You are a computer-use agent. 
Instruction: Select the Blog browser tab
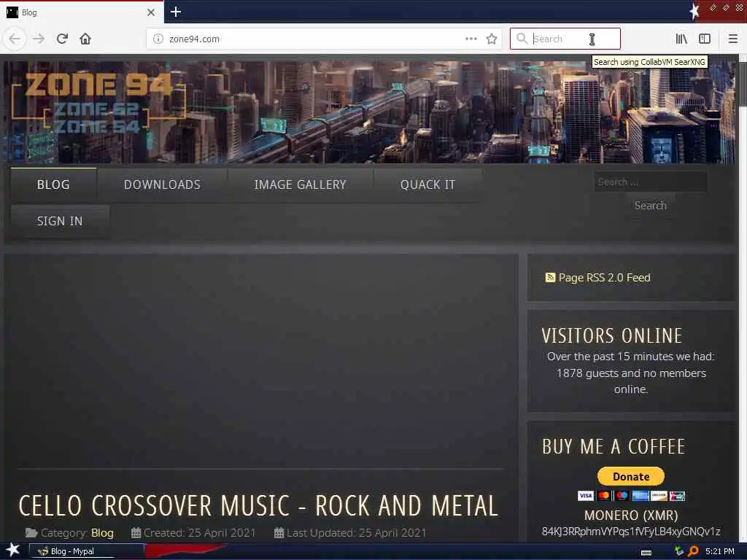click(x=82, y=12)
